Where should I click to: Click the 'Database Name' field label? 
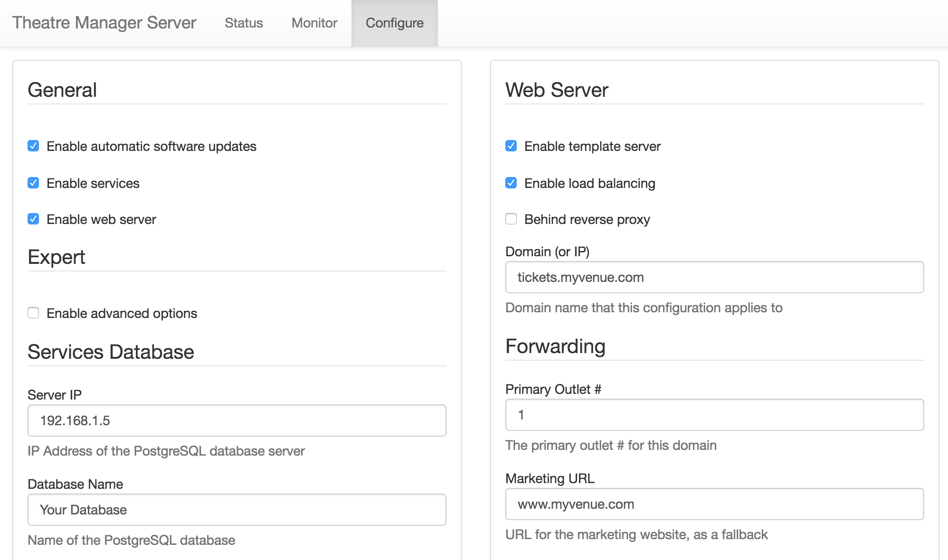(76, 484)
